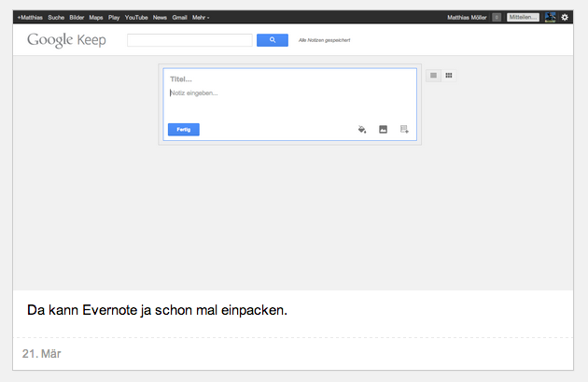This screenshot has height=382, width=588.
Task: Click the Alle Notizen gespeichert status text
Action: (325, 40)
